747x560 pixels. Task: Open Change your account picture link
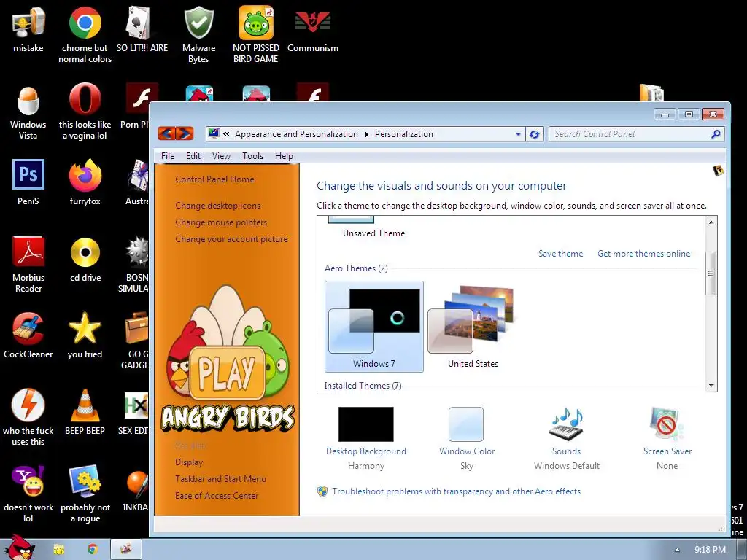click(231, 238)
